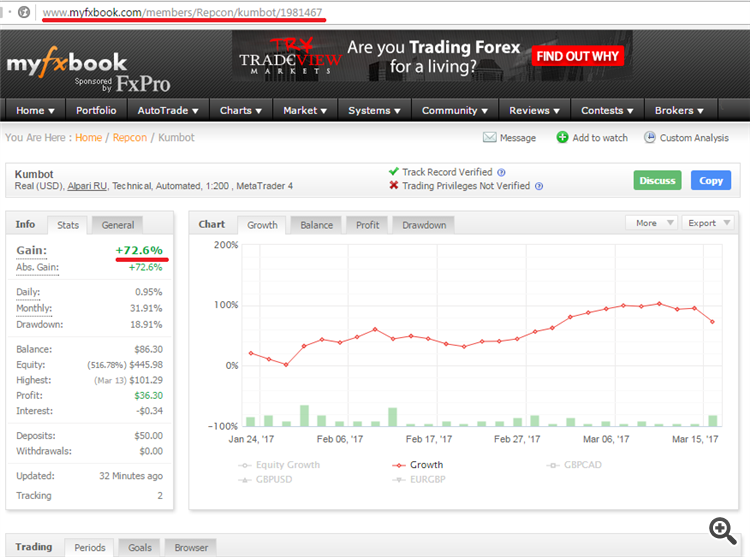Toggle the EURGBP legend series
The image size is (750, 557).
(419, 479)
